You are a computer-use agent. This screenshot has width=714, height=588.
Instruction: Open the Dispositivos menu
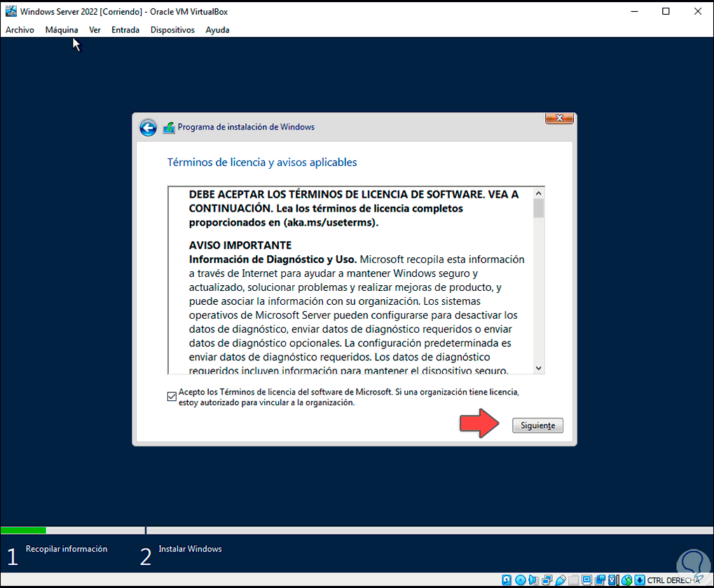172,30
